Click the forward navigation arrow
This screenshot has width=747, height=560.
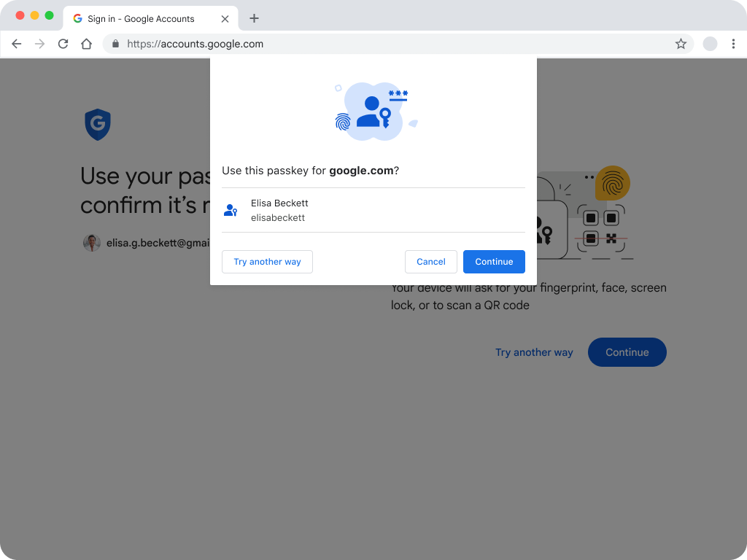click(39, 44)
